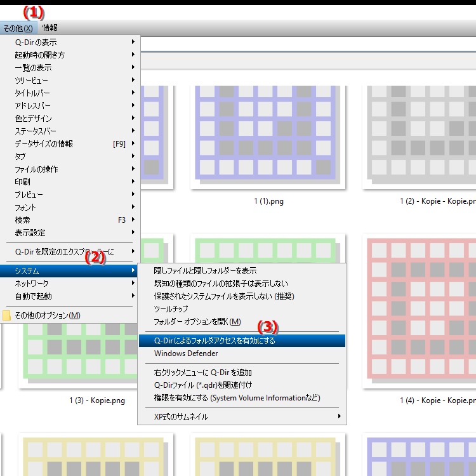Open その他のオプション(M)
This screenshot has height=476, width=476.
(70, 315)
